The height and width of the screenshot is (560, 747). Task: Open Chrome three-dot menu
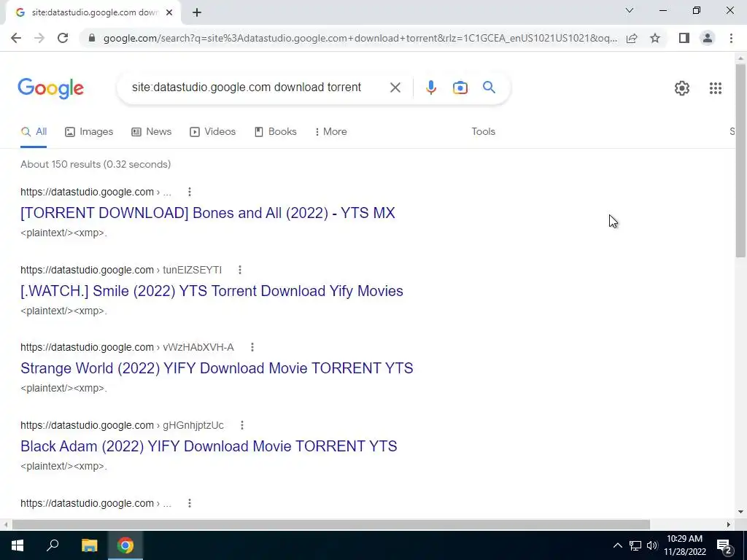point(731,38)
